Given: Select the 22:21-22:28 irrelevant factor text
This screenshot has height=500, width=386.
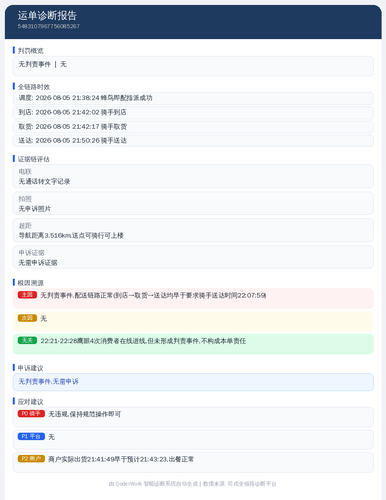Looking at the screenshot, I should tap(143, 341).
